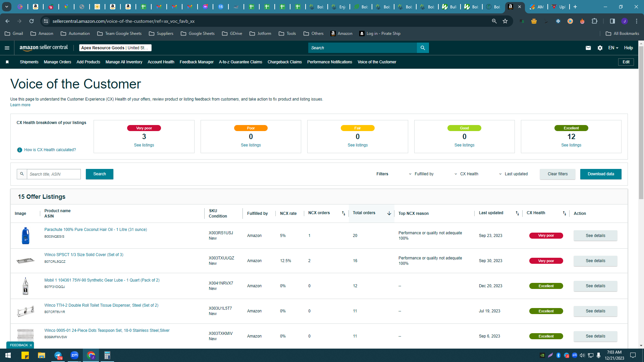Click the browser address bar URL
644x362 pixels.
123,21
